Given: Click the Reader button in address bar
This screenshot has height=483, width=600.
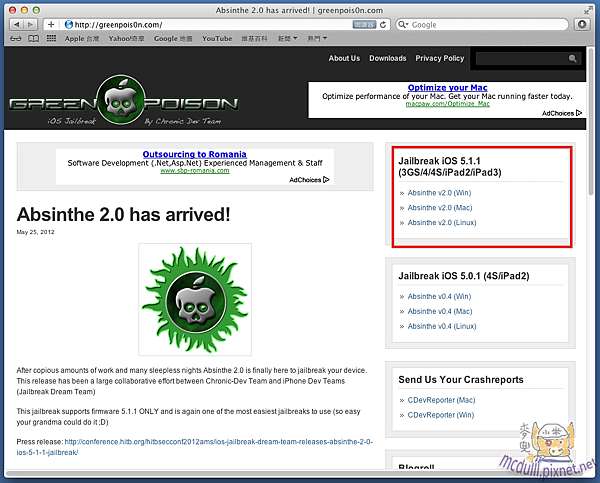Looking at the screenshot, I should click(x=364, y=24).
